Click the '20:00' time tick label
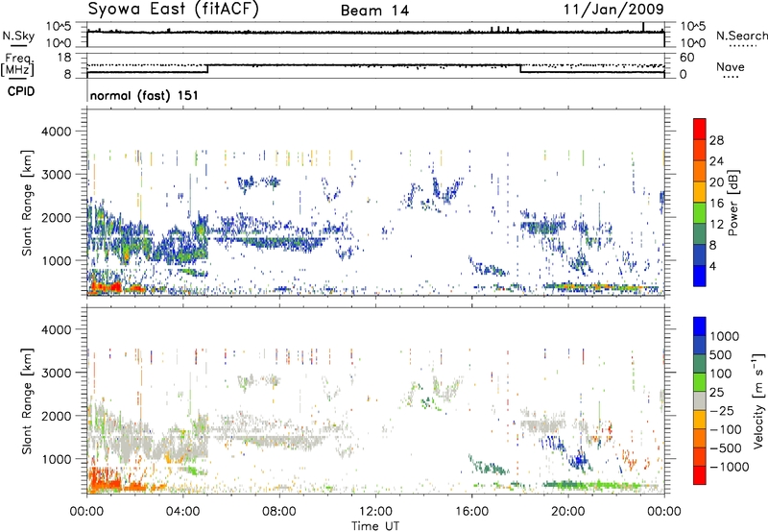 point(568,512)
